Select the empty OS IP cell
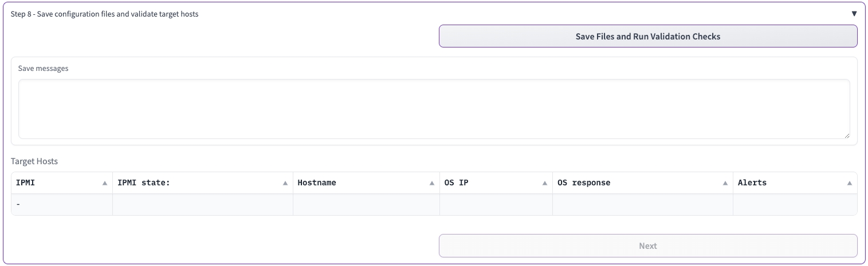868x266 pixels. [496, 205]
